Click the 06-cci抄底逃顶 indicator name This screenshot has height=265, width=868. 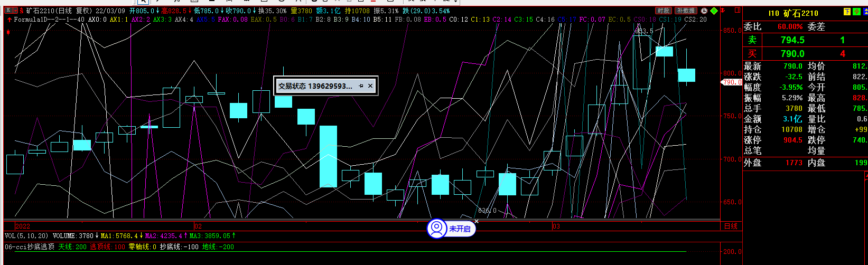coord(30,247)
